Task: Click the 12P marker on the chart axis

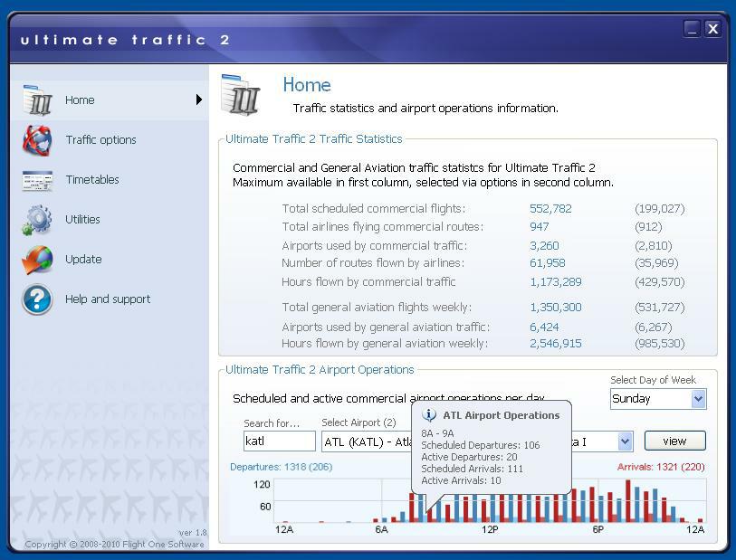Action: point(490,529)
